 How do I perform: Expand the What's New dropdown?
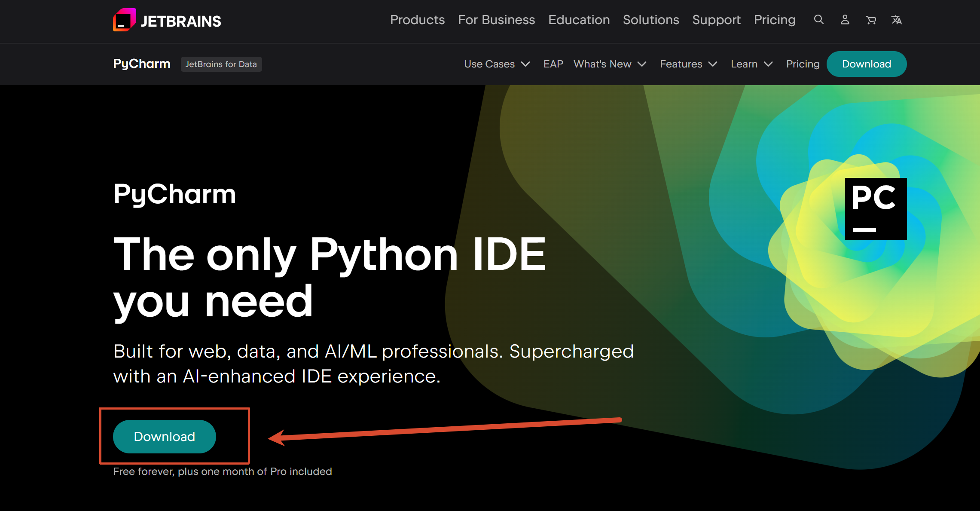610,64
